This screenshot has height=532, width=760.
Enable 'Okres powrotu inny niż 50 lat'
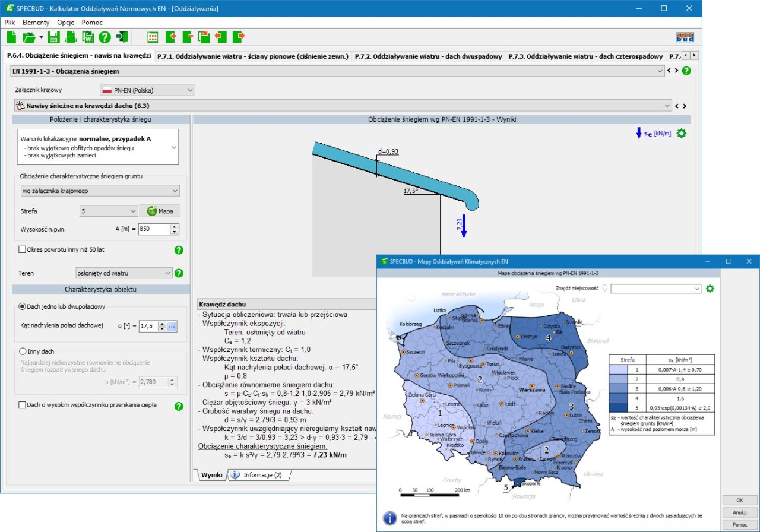point(23,249)
